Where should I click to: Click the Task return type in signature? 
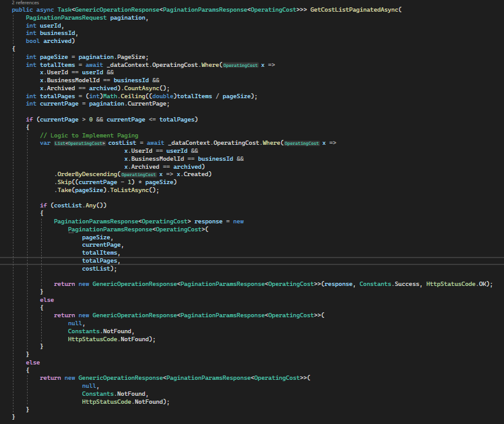click(64, 10)
